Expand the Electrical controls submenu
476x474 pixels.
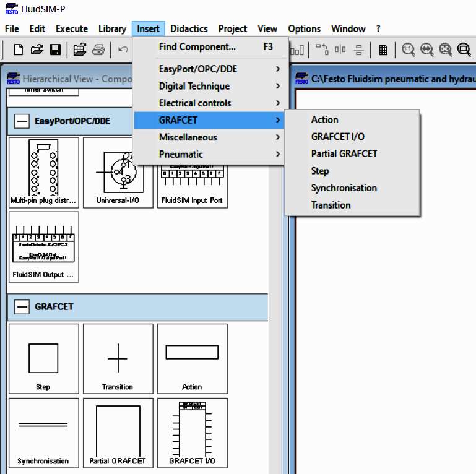click(x=209, y=103)
